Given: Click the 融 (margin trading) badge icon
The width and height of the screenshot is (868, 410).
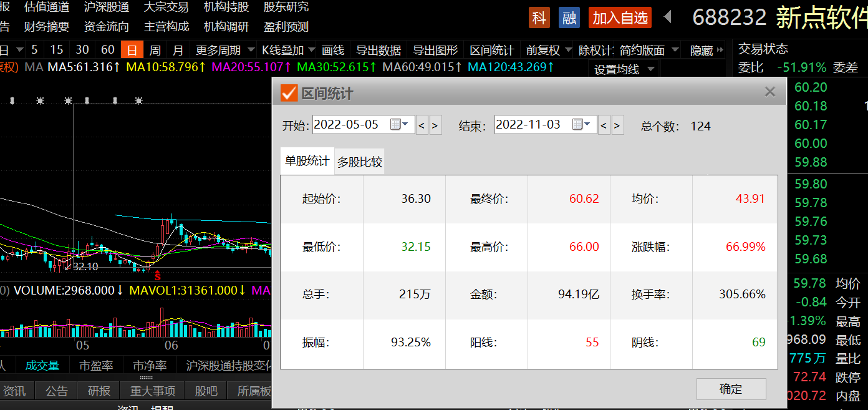Looking at the screenshot, I should click(569, 17).
